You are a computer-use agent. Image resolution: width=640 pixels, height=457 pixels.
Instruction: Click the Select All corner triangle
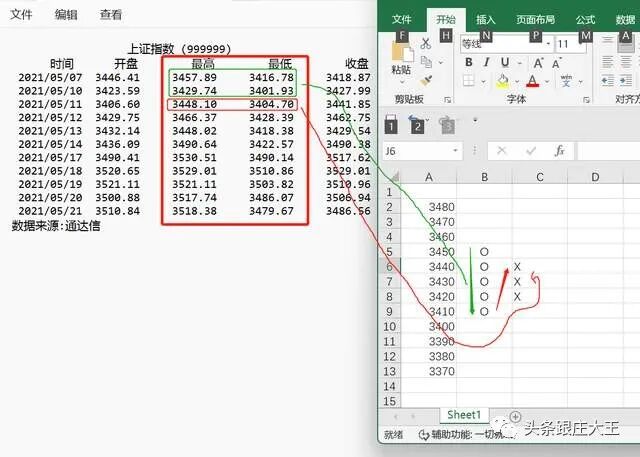[393, 177]
